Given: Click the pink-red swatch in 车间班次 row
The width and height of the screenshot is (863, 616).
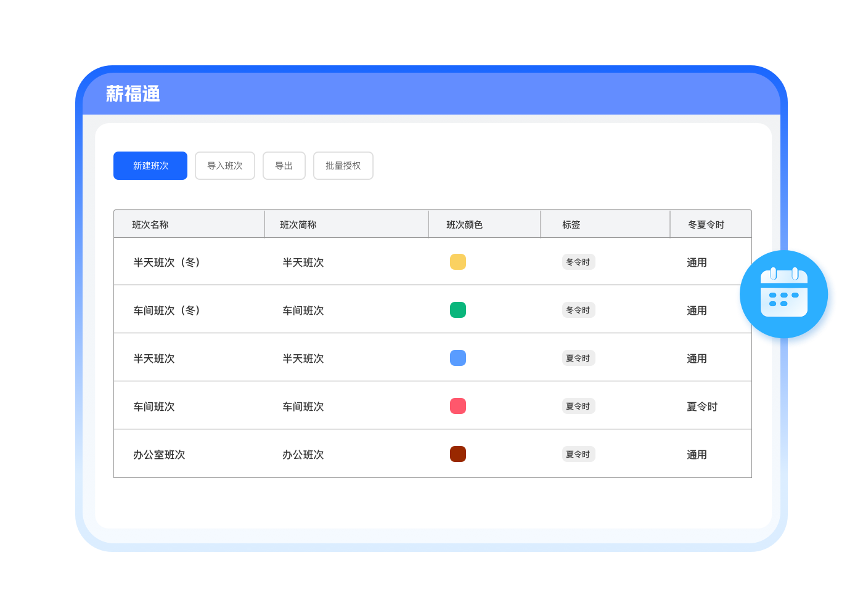Looking at the screenshot, I should [458, 406].
